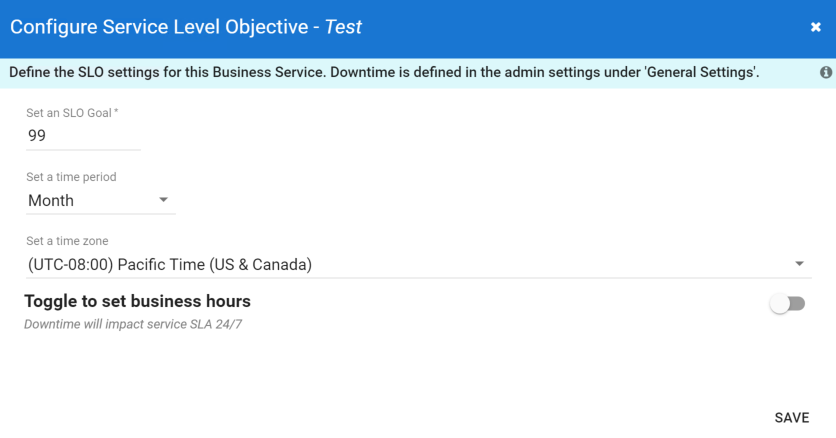This screenshot has width=836, height=438.
Task: Expand the time zone arrow
Action: [799, 264]
